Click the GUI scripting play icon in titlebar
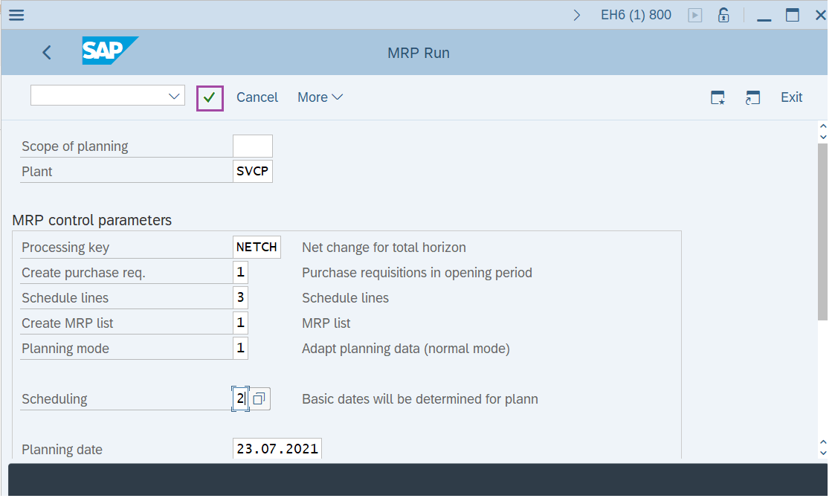Image resolution: width=835 pixels, height=504 pixels. point(694,14)
